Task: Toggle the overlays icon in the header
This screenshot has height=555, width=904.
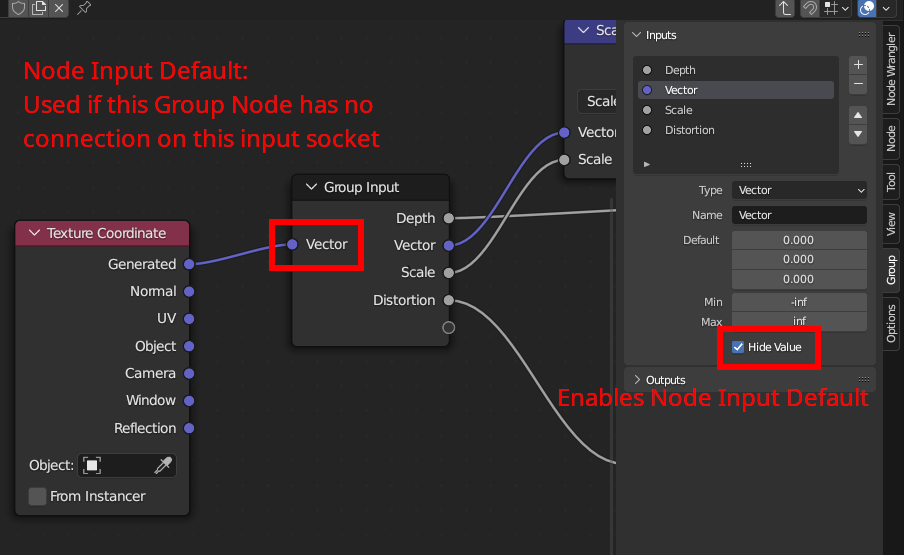Action: pos(867,8)
